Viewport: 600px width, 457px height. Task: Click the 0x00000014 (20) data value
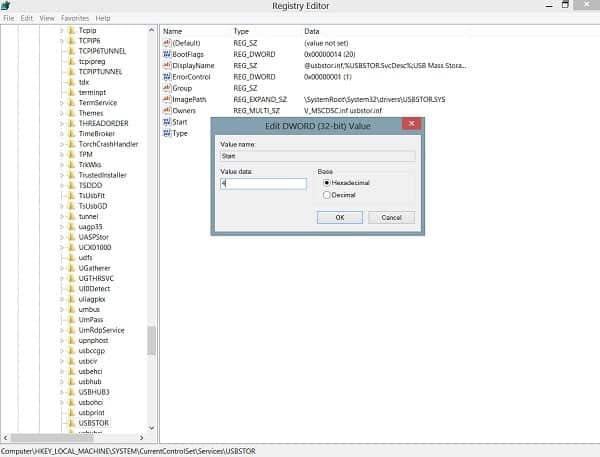[329, 54]
